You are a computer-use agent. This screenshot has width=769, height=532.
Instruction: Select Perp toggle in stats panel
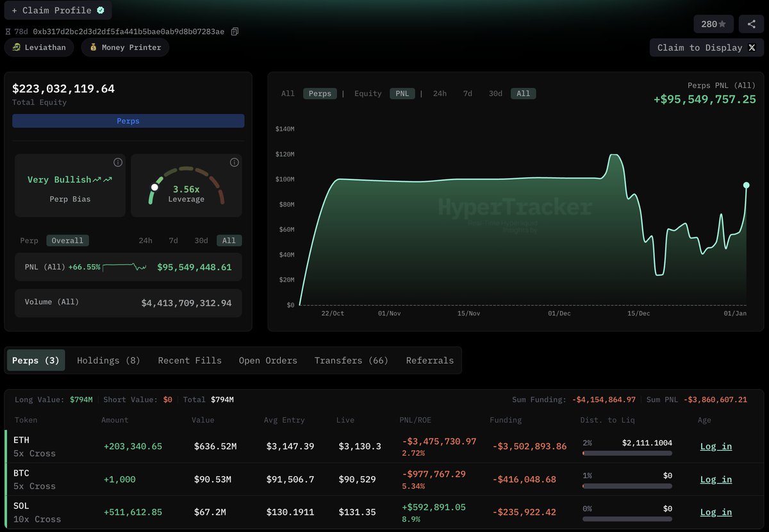(29, 240)
